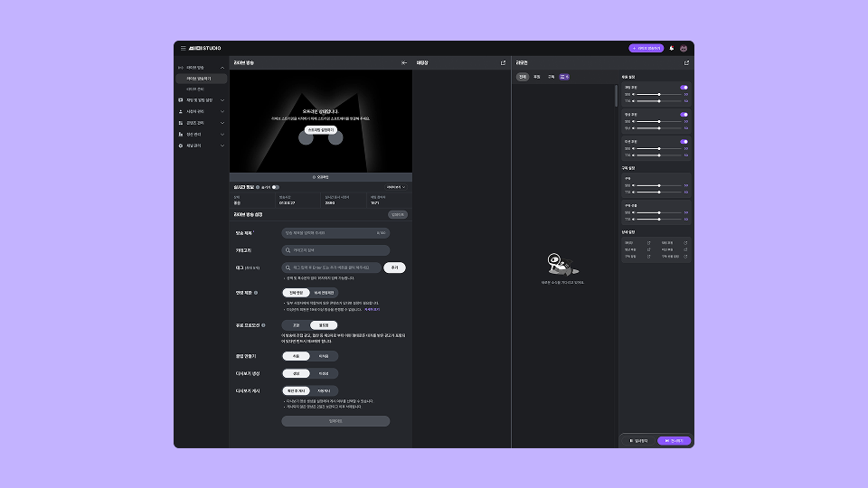Viewport: 868px width, 488px height.
Task: Select the 19+ age restriction option
Action: coord(324,293)
